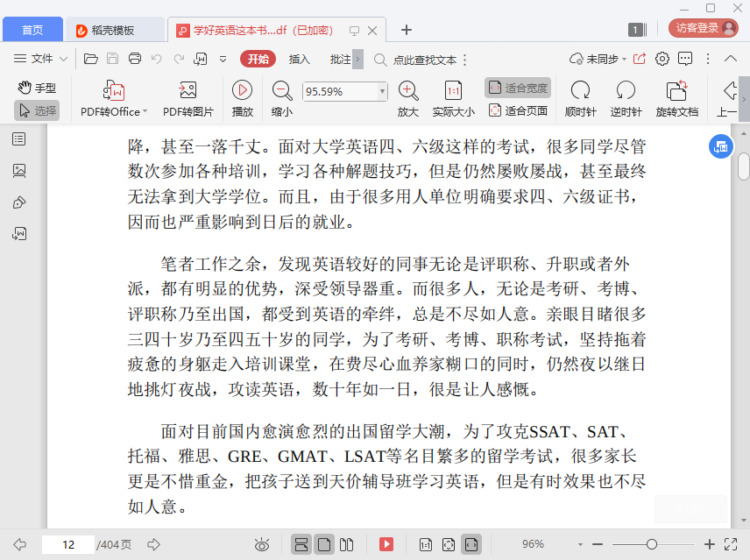Open the file folder icon in toolbar
This screenshot has width=750, height=560.
(x=90, y=59)
